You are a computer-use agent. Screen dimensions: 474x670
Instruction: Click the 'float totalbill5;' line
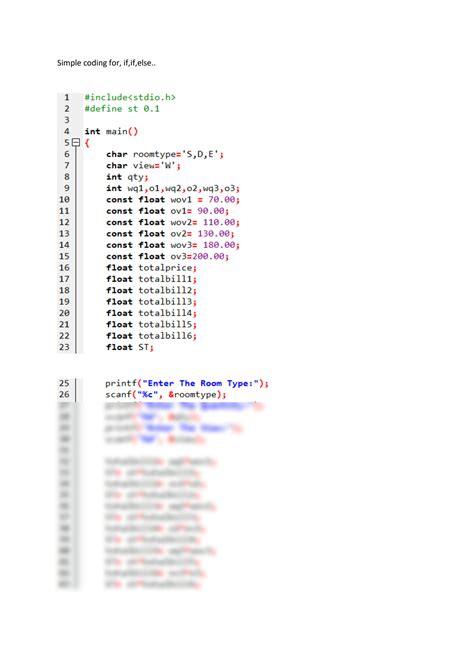click(x=151, y=324)
